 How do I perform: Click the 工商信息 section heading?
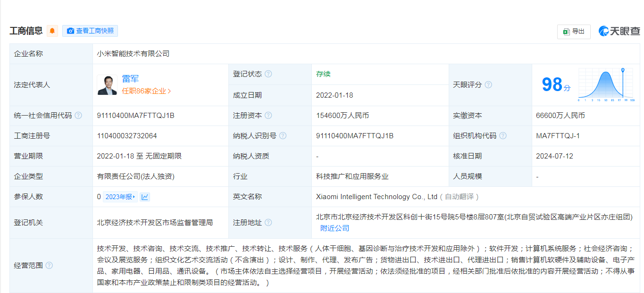[x=26, y=31]
